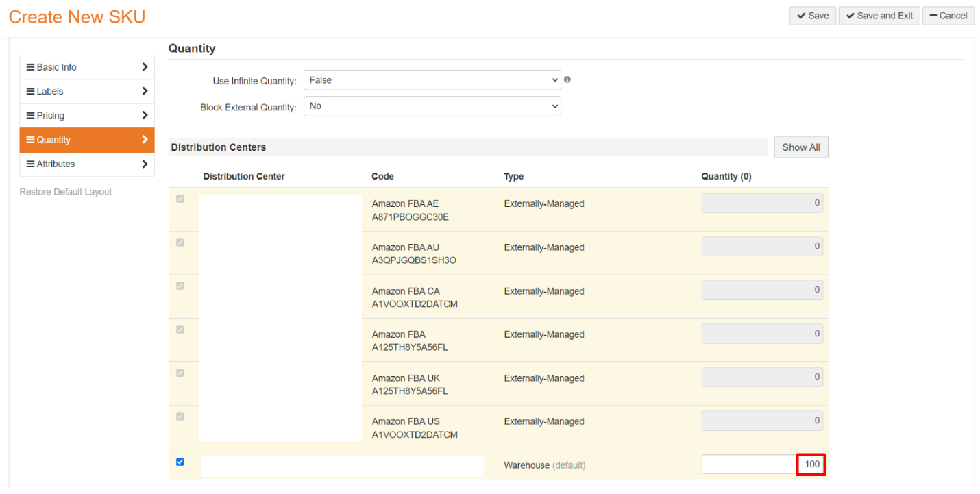The image size is (980, 494).
Task: Click the hamburger icon next to Basic Info
Action: tap(30, 67)
